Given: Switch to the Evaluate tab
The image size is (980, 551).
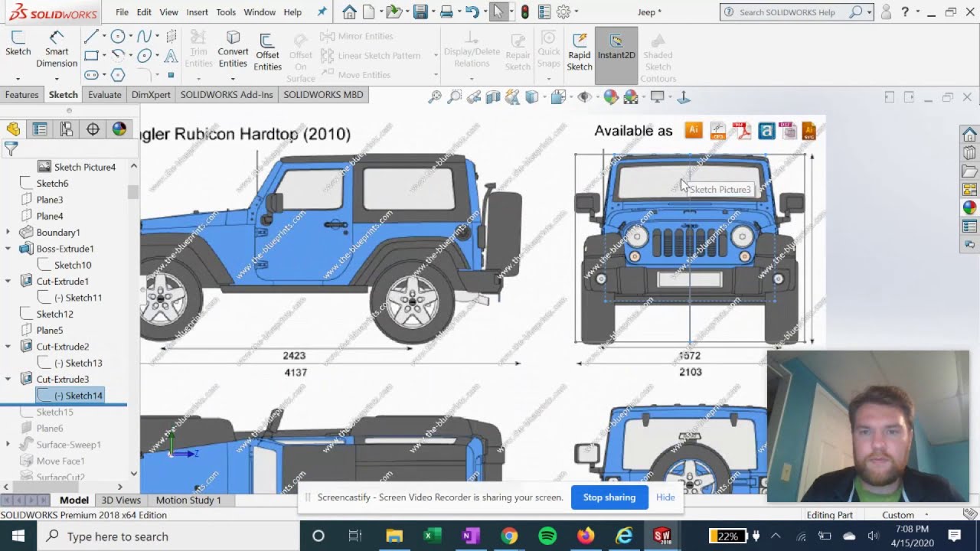Looking at the screenshot, I should (104, 95).
